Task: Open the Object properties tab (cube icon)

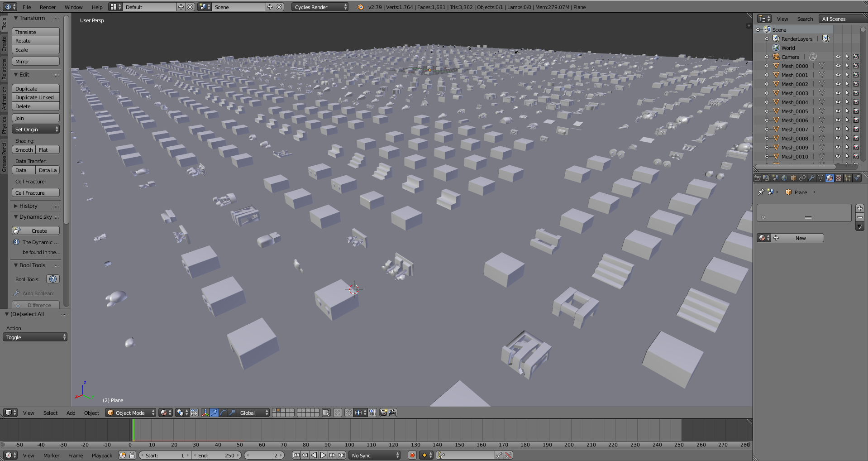Action: (793, 178)
